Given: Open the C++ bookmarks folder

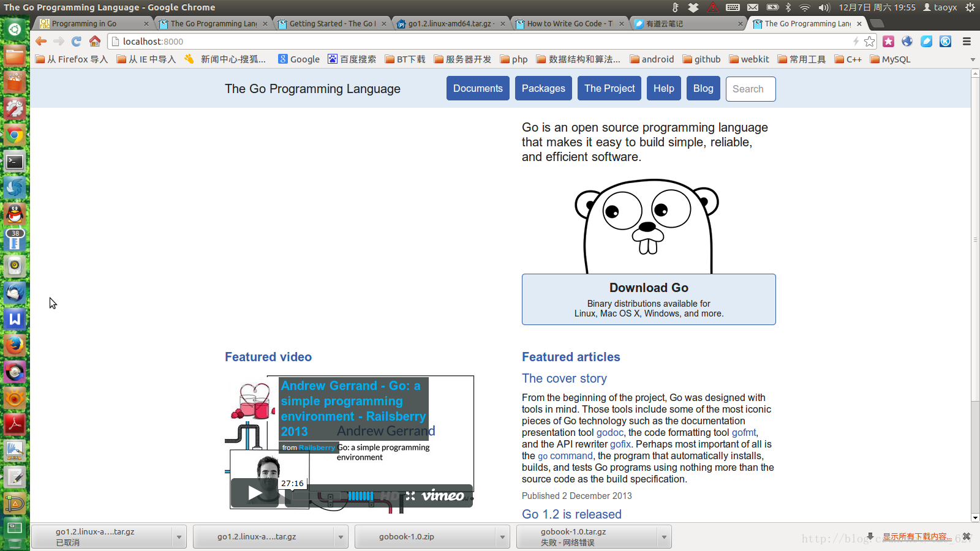Looking at the screenshot, I should coord(848,59).
